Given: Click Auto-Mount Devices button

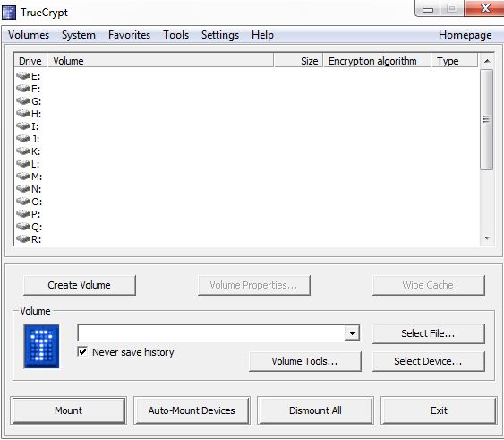Looking at the screenshot, I should click(x=192, y=410).
